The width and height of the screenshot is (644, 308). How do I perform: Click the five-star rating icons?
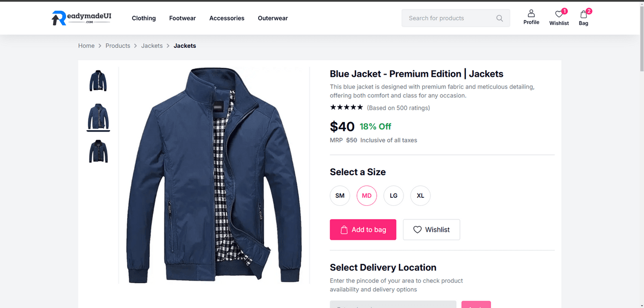[x=346, y=108]
